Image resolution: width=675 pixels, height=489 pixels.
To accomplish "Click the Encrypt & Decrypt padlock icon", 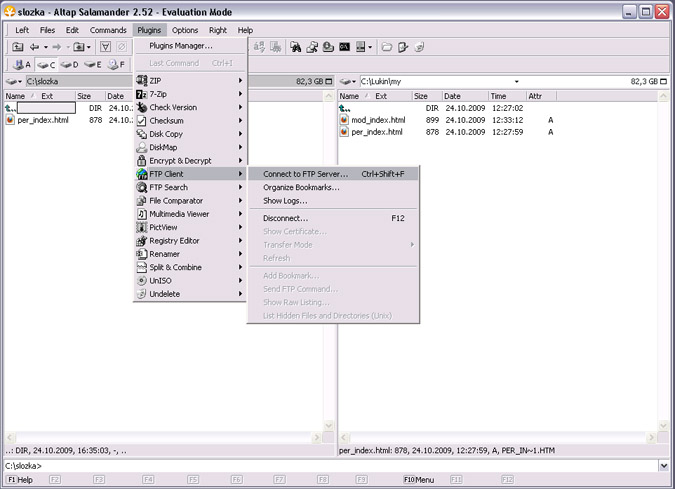I will tap(141, 161).
